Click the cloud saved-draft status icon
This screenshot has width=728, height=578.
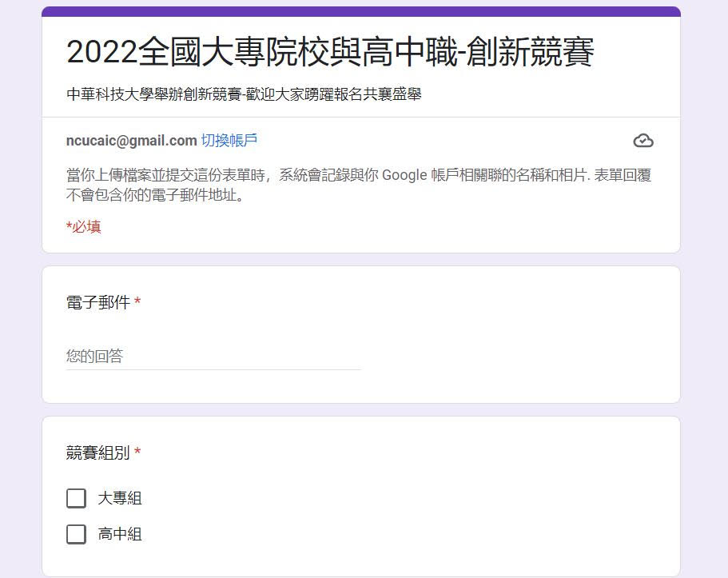643,141
